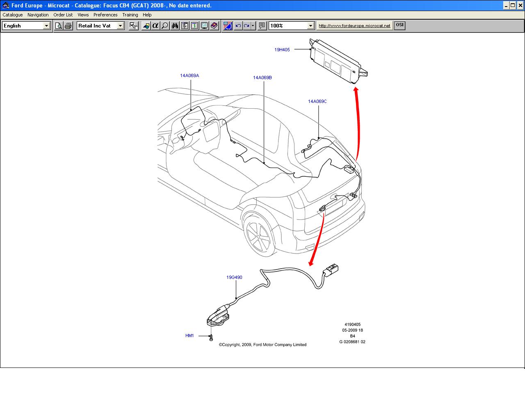Image resolution: width=525 pixels, height=420 pixels.
Task: Click the dollar sign price icon
Action: pyautogui.click(x=194, y=26)
